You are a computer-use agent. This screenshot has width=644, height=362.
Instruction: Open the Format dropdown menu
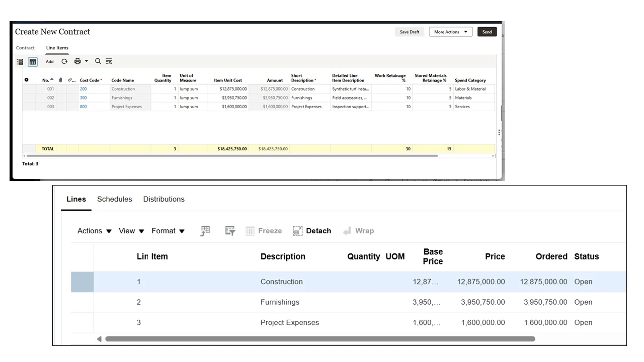tap(168, 231)
